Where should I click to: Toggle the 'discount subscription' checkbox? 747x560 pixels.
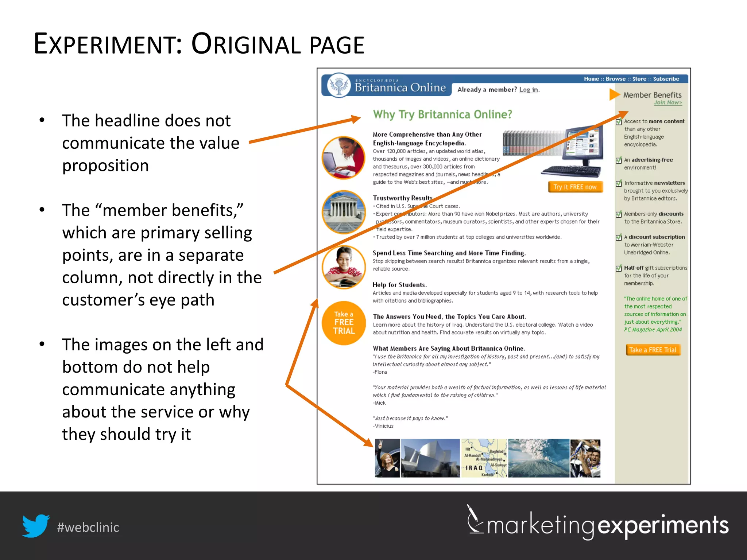pos(619,237)
